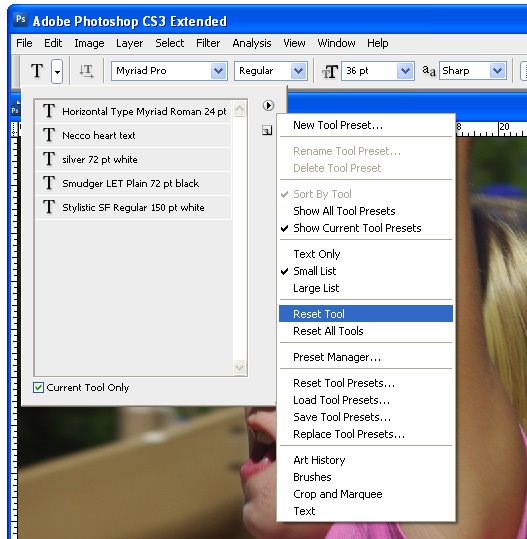Open the tool preset picker arrow
527x539 pixels.
point(57,71)
